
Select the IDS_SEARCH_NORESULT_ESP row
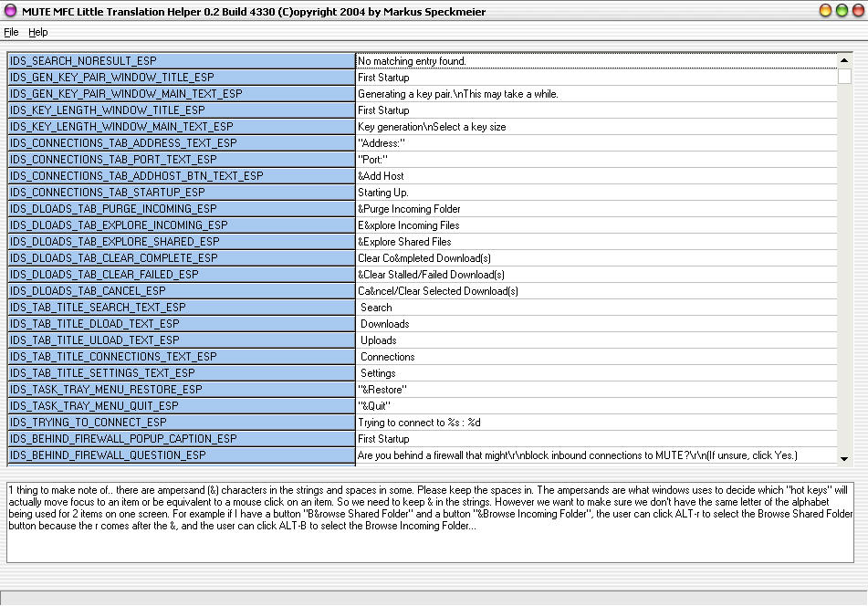pos(423,61)
